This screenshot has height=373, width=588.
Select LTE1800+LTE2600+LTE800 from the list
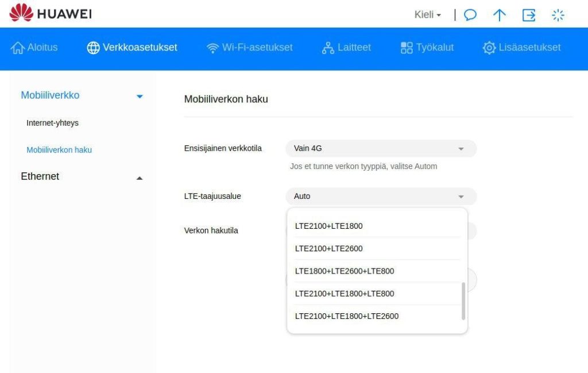[x=345, y=271]
